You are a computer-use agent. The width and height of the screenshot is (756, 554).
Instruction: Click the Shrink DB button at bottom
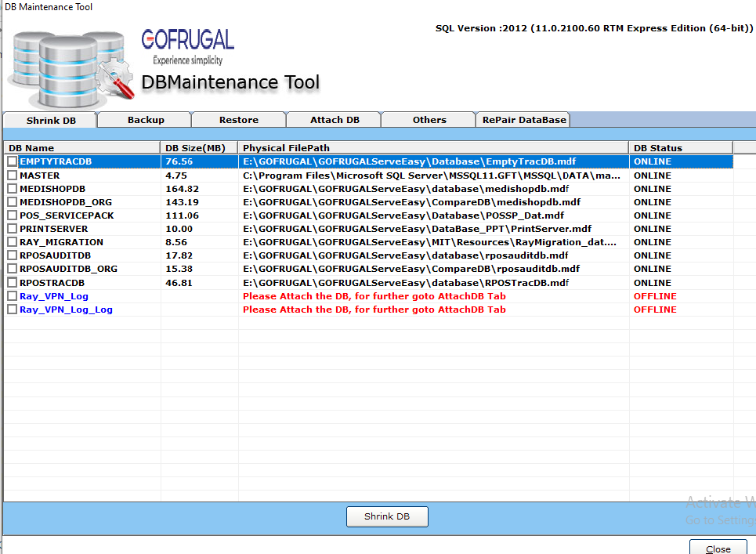pyautogui.click(x=387, y=516)
